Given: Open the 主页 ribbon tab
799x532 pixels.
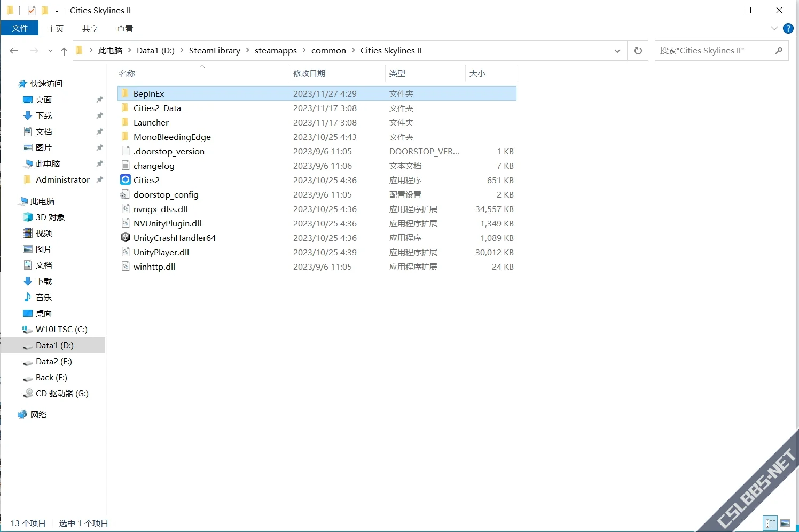Looking at the screenshot, I should click(56, 28).
